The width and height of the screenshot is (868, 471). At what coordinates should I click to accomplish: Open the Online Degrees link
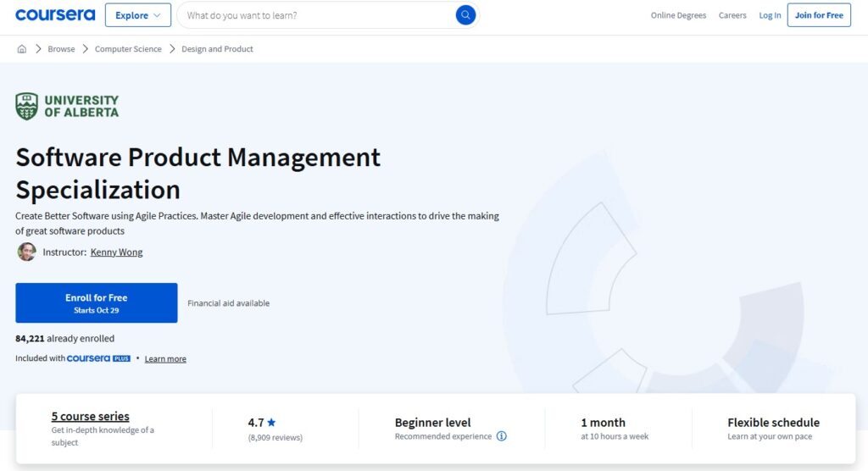(x=678, y=15)
